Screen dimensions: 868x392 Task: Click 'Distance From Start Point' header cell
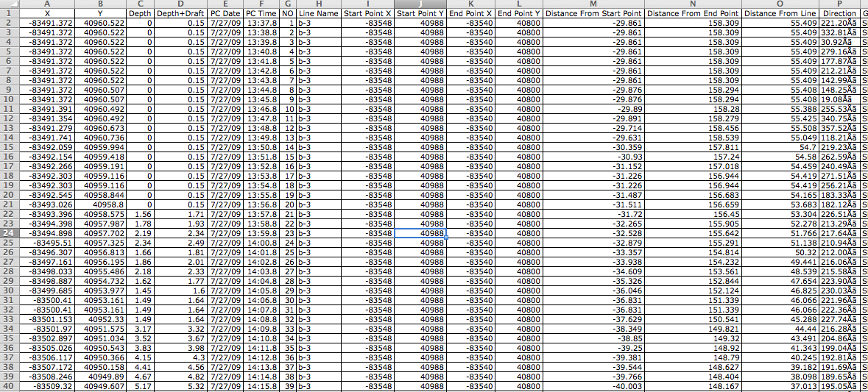click(594, 13)
